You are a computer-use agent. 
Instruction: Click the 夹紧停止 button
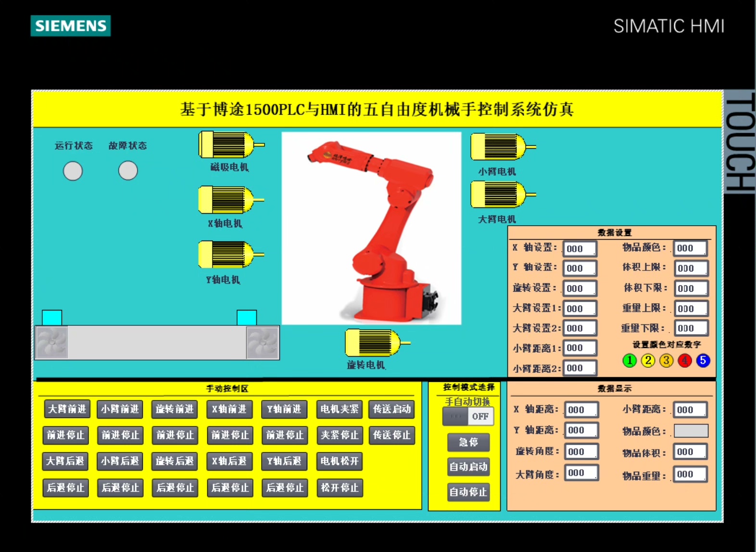tap(340, 435)
